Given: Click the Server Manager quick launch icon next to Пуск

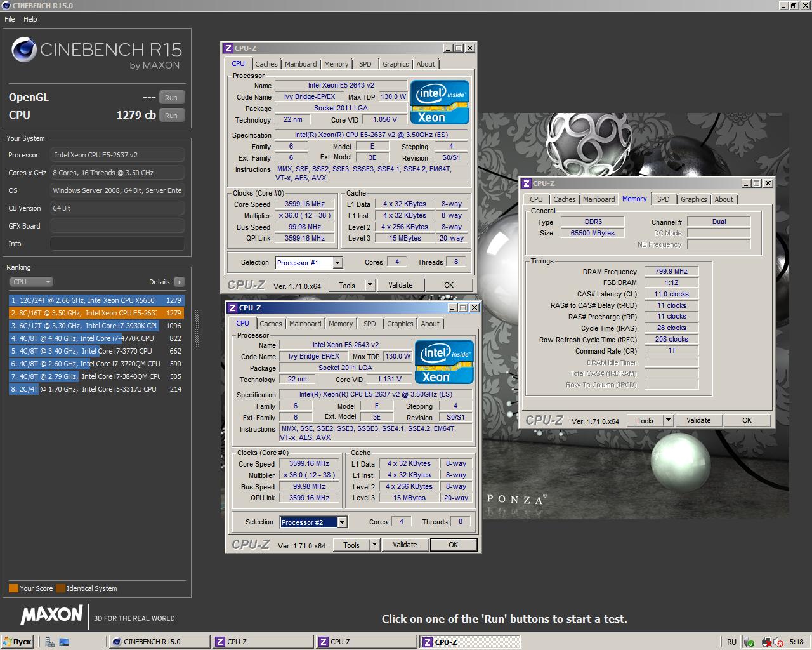Looking at the screenshot, I should click(49, 642).
